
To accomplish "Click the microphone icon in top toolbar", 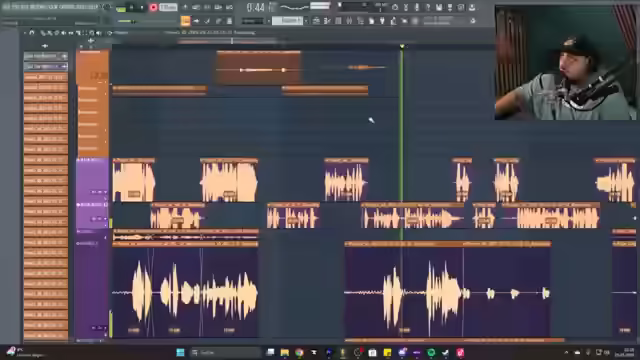I will tap(417, 7).
